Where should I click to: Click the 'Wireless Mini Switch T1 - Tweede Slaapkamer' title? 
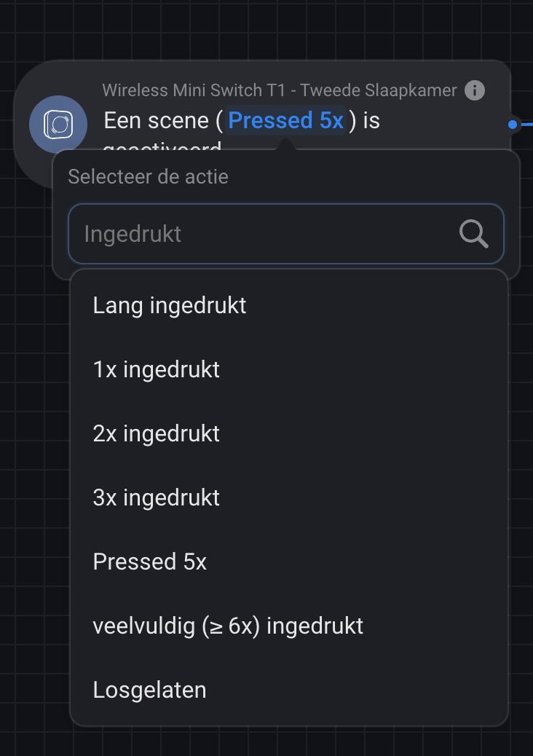click(280, 90)
